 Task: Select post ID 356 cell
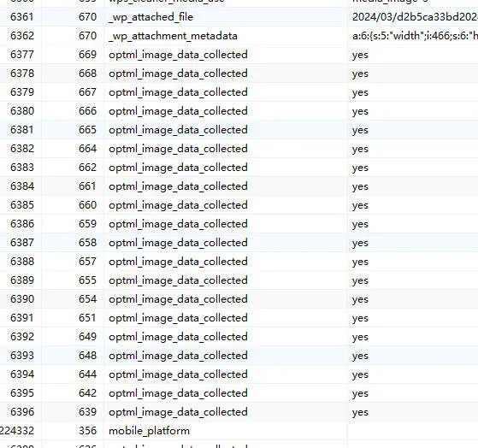(x=73, y=431)
